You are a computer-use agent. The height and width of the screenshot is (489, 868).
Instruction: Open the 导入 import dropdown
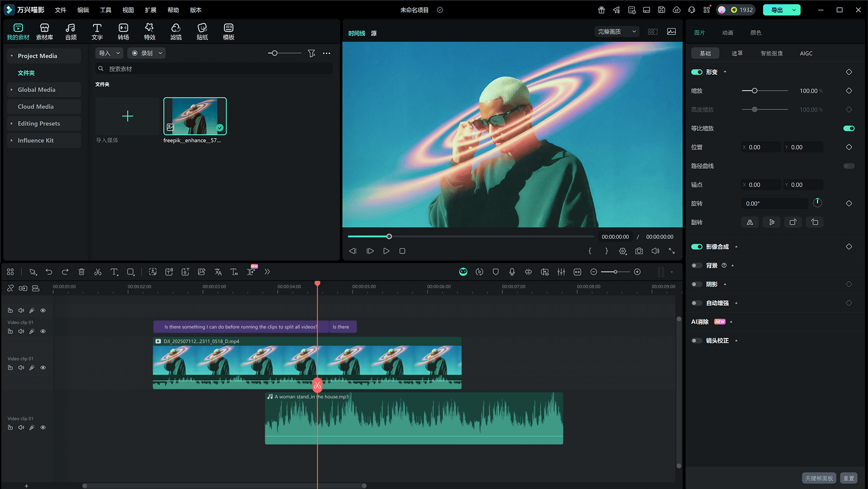109,53
